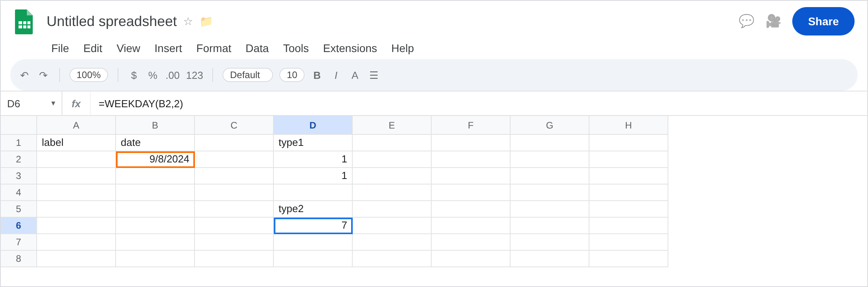Open the Extensions menu
Image resolution: width=868 pixels, height=287 pixels.
click(350, 48)
